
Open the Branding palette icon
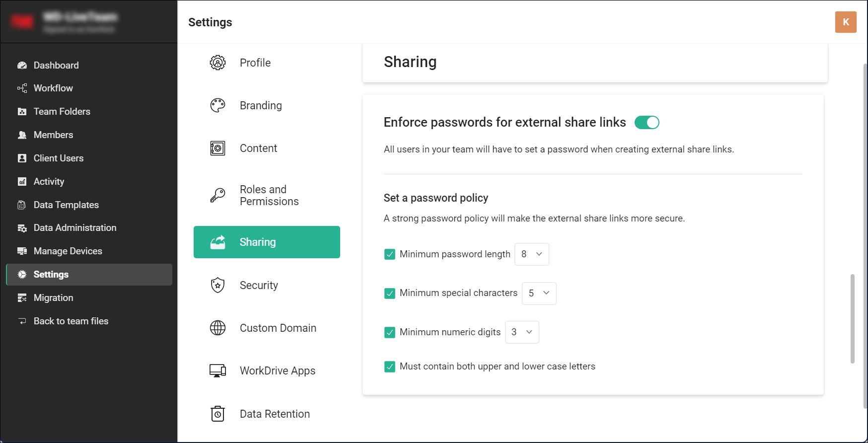click(217, 105)
